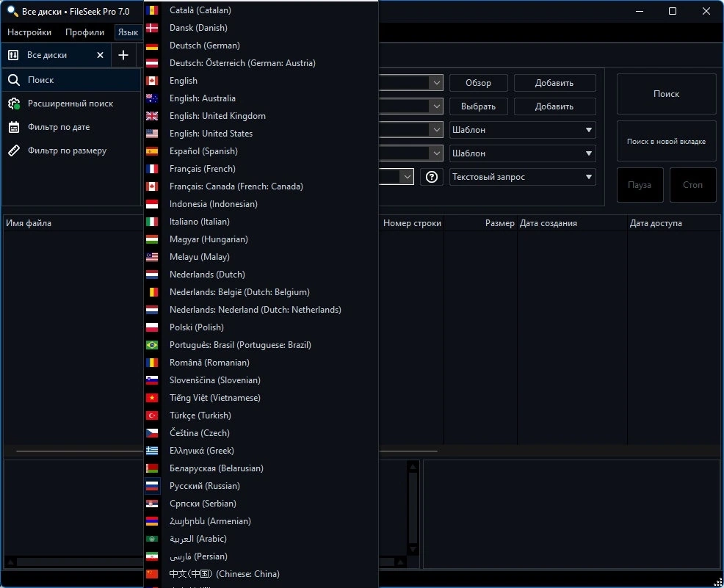Image resolution: width=724 pixels, height=588 pixels.
Task: Expand combo box left of help icon
Action: coord(407,177)
